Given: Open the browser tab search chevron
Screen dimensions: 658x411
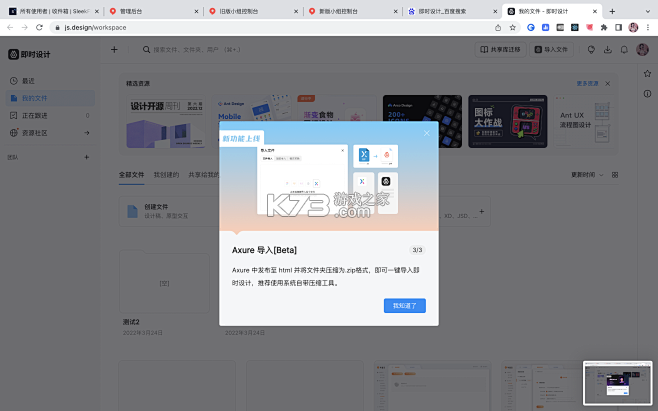Looking at the screenshot, I should pyautogui.click(x=648, y=11).
